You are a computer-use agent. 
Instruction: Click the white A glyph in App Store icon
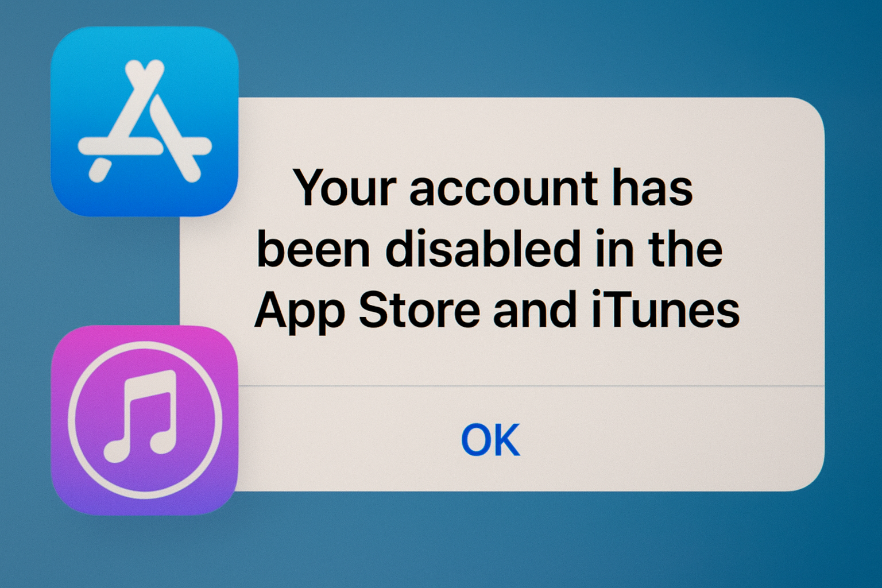[x=145, y=122]
